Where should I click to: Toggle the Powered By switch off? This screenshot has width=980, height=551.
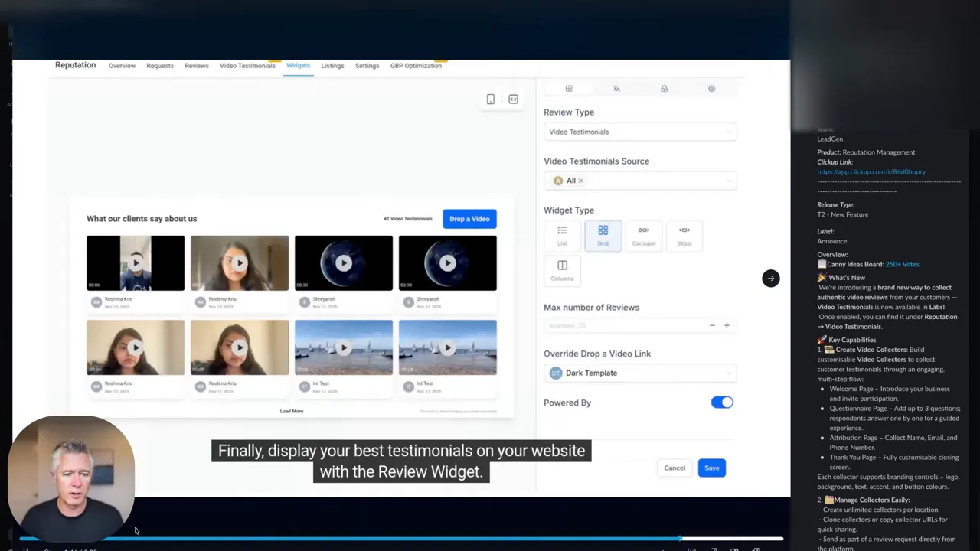(722, 402)
